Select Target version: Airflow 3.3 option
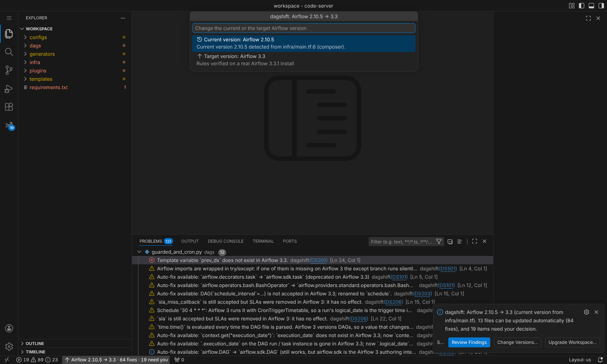 coord(304,60)
